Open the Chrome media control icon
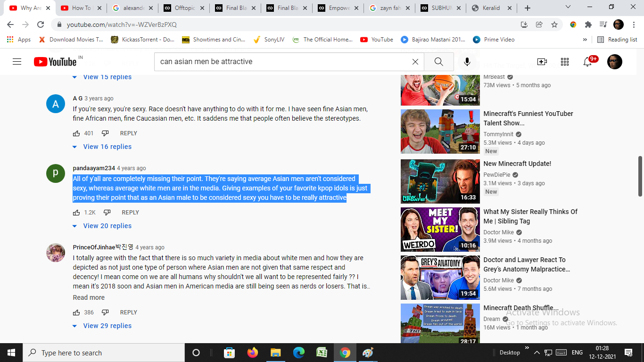The height and width of the screenshot is (362, 644). (603, 25)
